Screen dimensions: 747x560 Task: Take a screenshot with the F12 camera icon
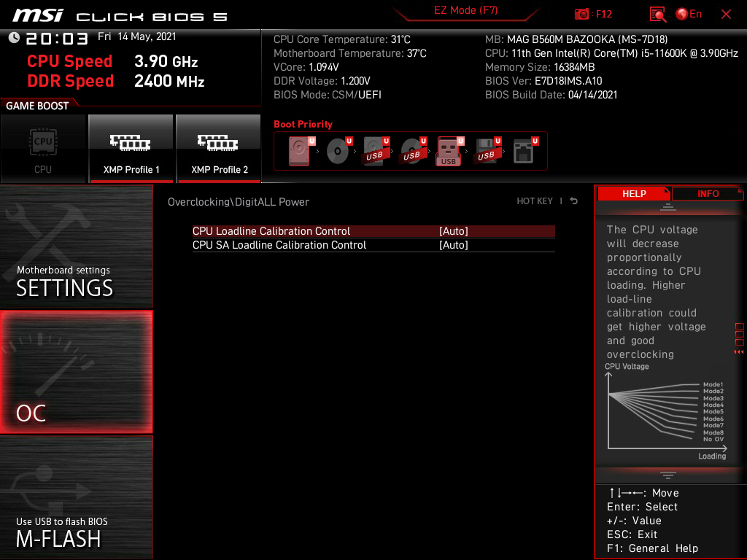pyautogui.click(x=581, y=15)
